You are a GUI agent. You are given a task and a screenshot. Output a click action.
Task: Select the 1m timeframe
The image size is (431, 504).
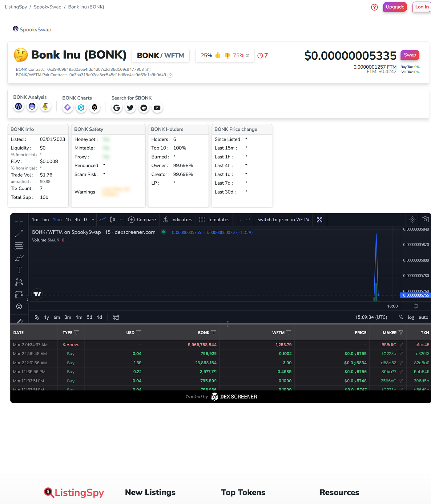click(35, 220)
